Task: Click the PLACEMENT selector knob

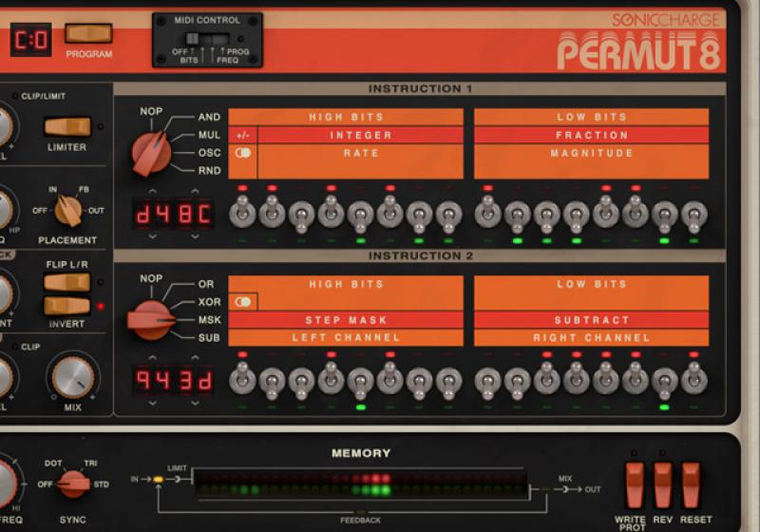Action: point(66,209)
